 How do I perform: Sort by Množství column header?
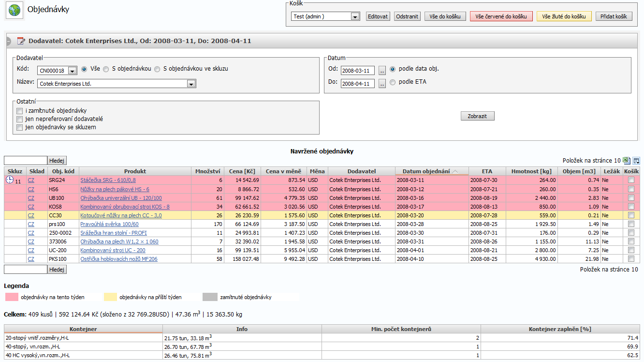click(x=208, y=171)
